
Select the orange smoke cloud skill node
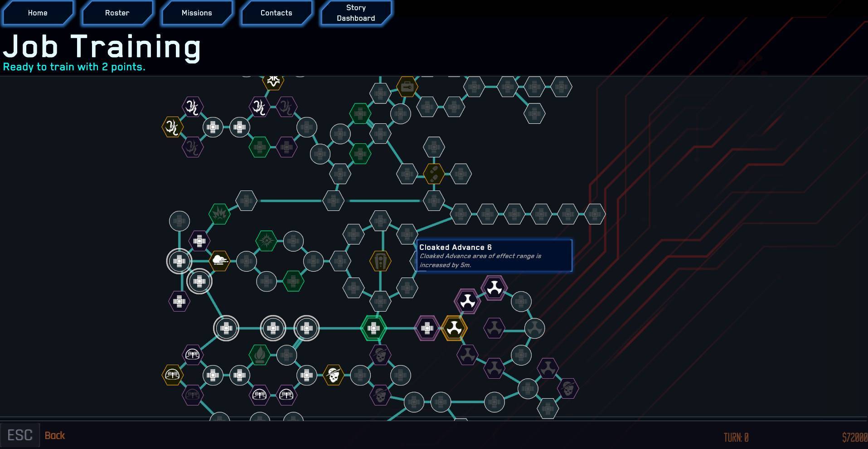coord(219,261)
